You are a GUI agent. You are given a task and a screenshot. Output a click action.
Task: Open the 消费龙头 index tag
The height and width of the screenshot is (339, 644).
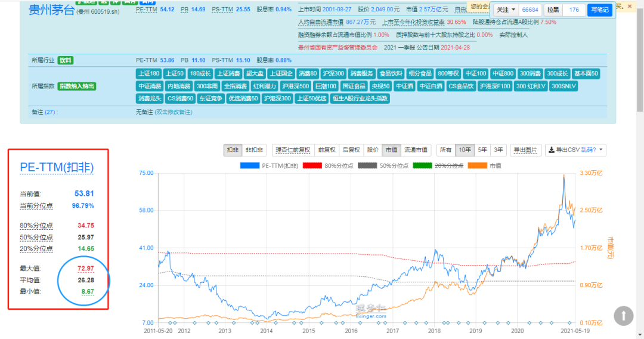click(150, 98)
